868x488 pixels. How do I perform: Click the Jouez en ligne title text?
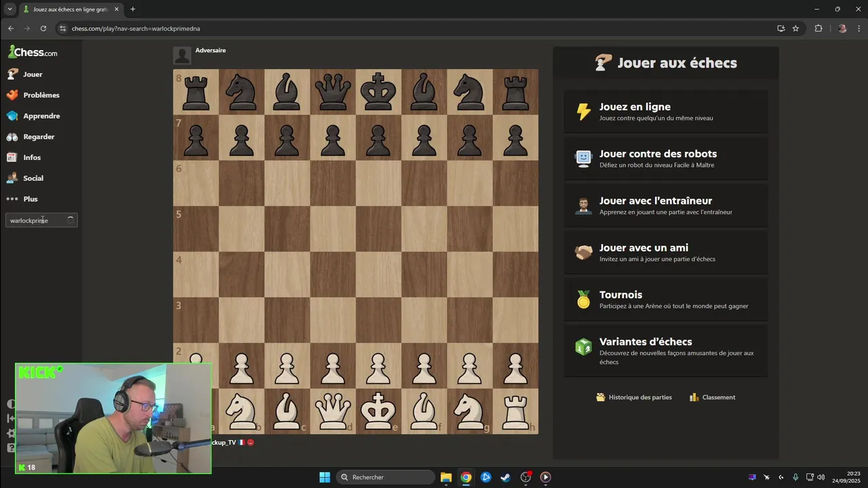(x=635, y=107)
